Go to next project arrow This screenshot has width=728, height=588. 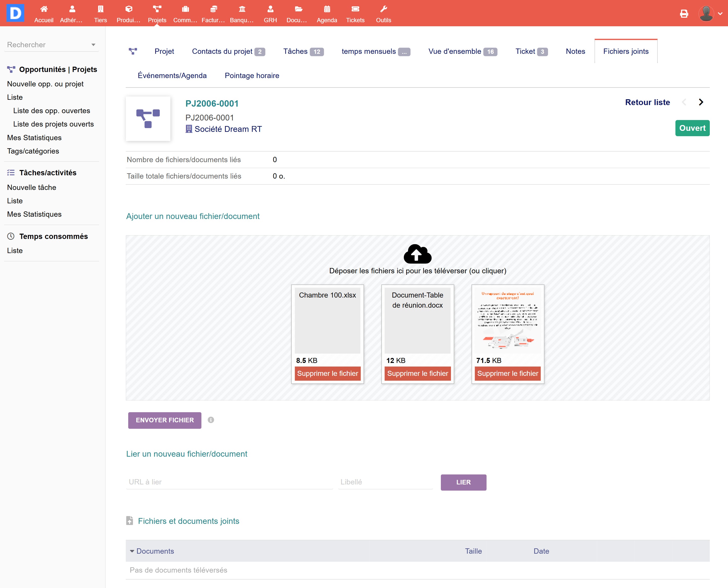tap(701, 102)
